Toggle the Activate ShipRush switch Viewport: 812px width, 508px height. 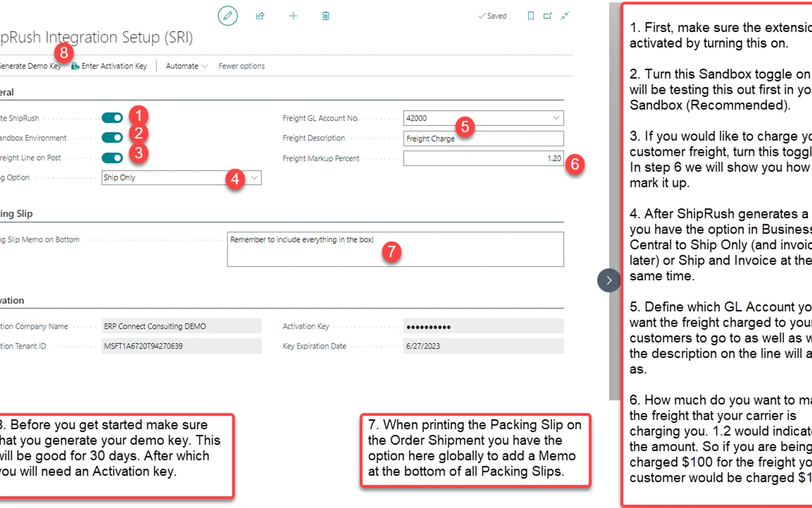pyautogui.click(x=112, y=118)
